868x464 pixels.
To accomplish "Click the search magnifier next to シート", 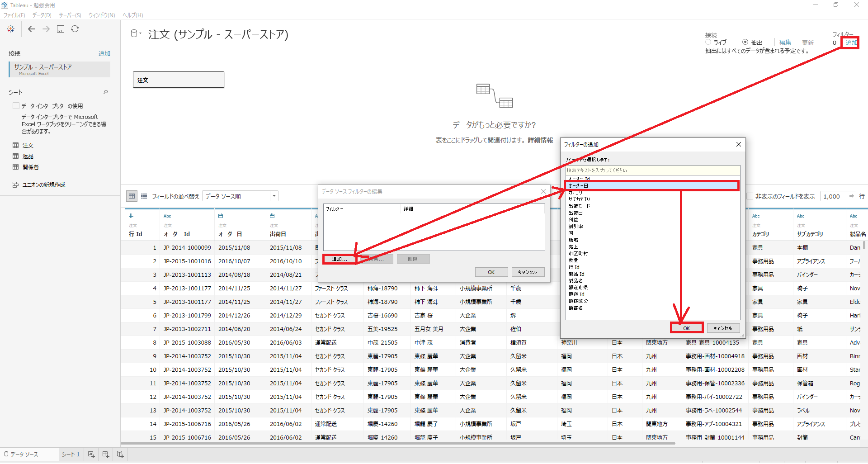I will [x=106, y=92].
